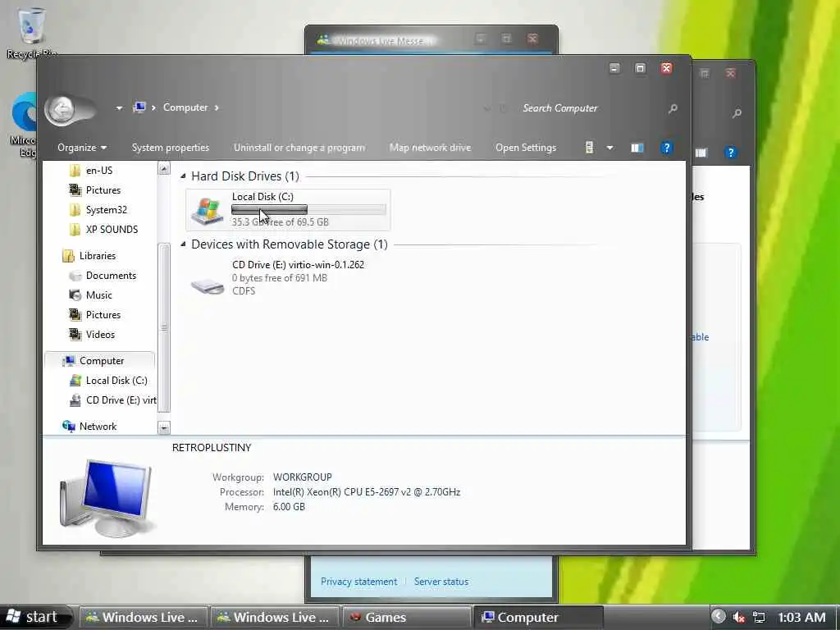Open Privacy statement link in Messenger window

point(359,582)
